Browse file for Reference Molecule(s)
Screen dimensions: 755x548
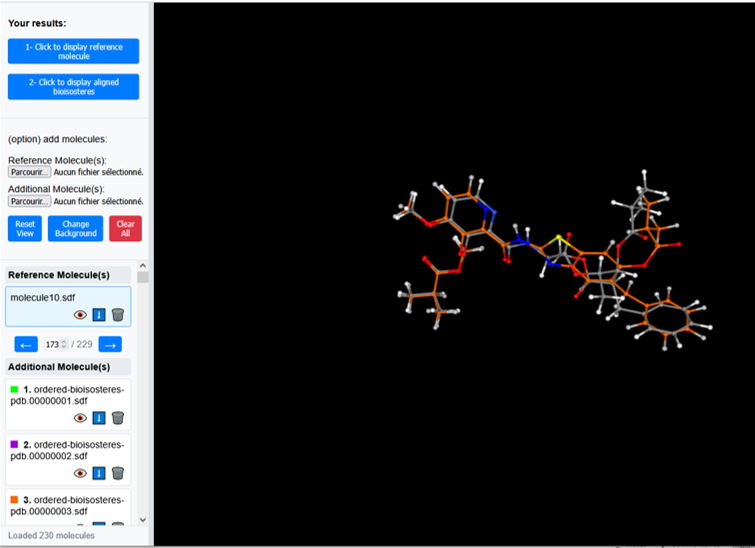point(30,172)
